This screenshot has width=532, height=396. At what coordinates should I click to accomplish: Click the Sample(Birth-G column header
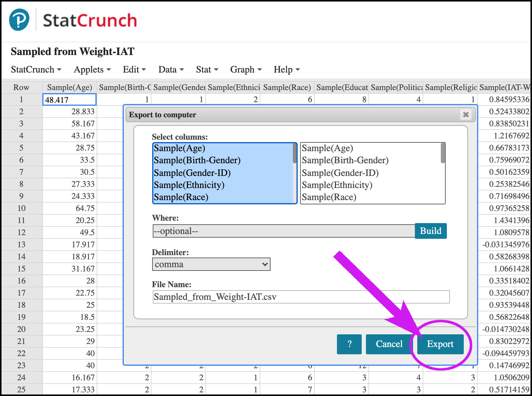click(124, 87)
